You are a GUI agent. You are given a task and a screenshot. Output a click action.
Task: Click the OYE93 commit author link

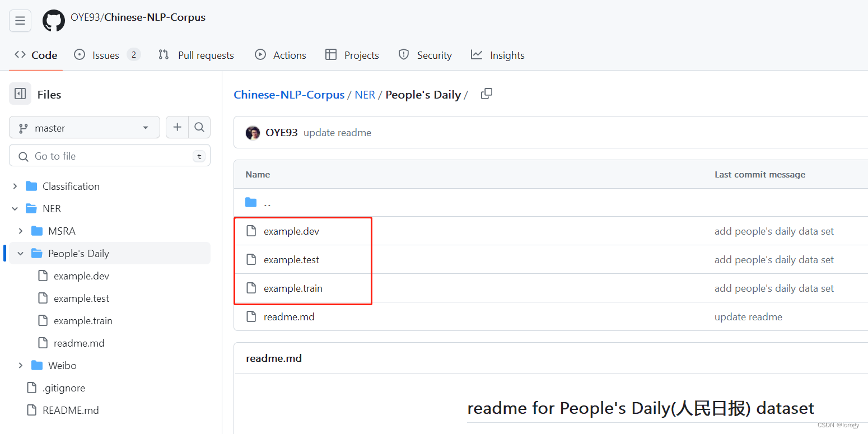(x=282, y=133)
